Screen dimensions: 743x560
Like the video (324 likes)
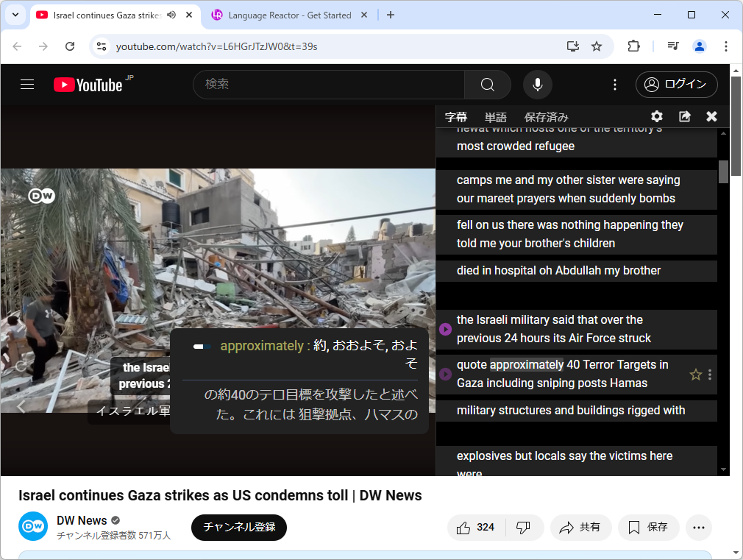tap(476, 528)
